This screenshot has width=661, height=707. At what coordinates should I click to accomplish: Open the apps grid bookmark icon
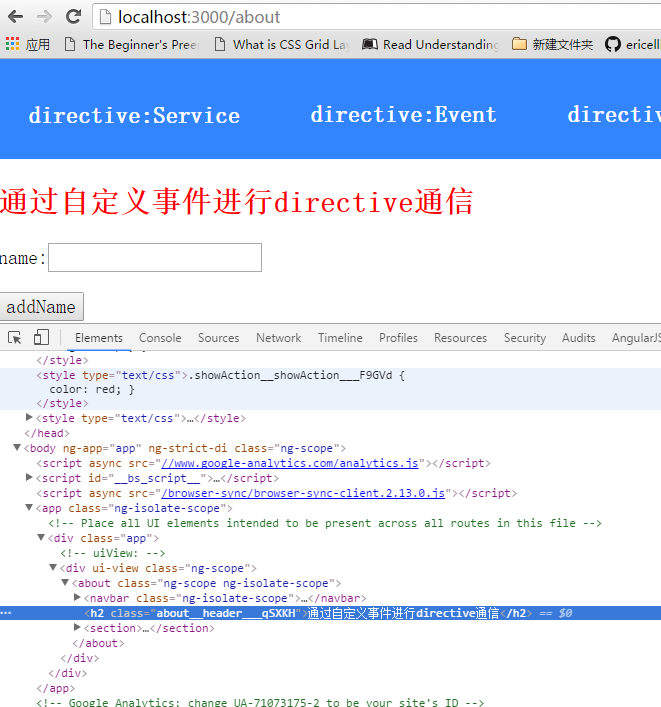pos(13,44)
